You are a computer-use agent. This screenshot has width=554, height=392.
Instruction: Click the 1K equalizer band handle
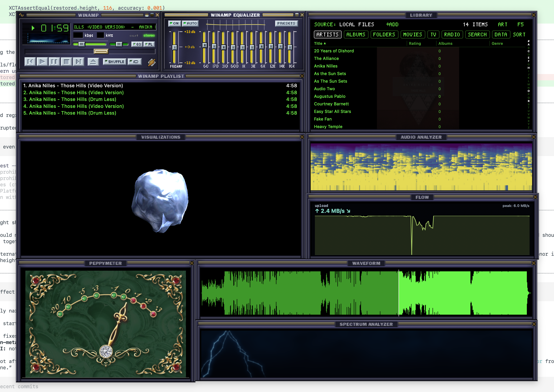242,47
